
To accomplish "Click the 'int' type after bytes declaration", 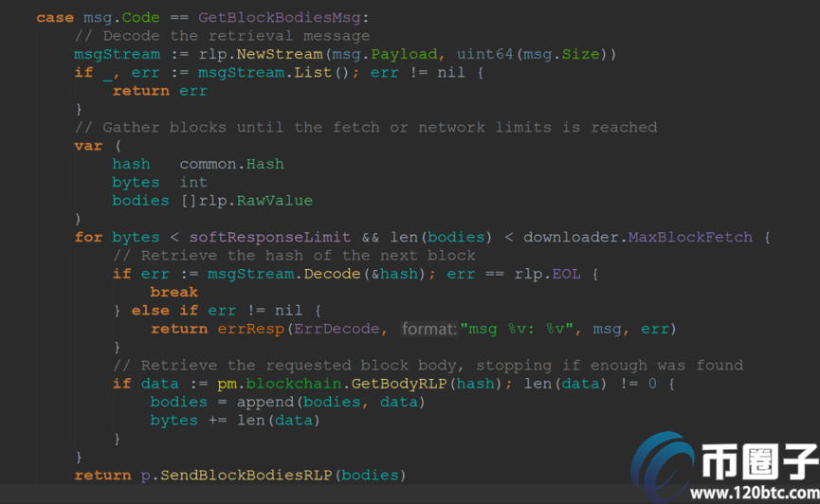I will [193, 183].
